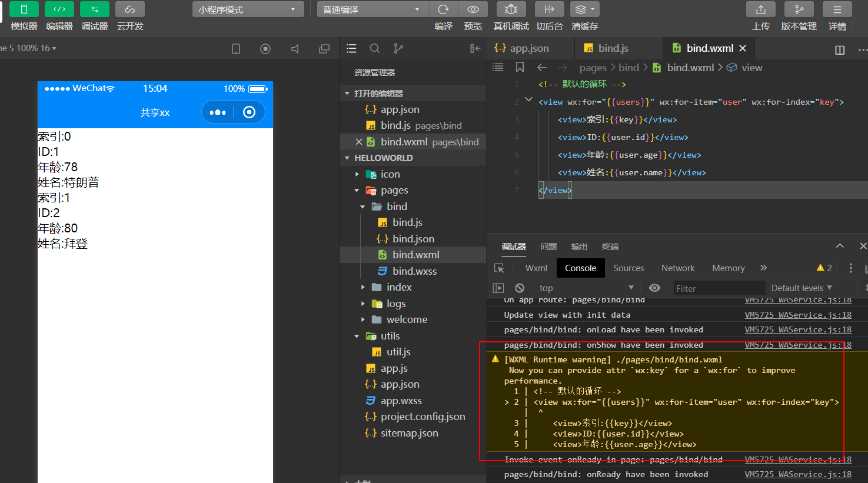Open the Wxml devtools tab

point(536,268)
